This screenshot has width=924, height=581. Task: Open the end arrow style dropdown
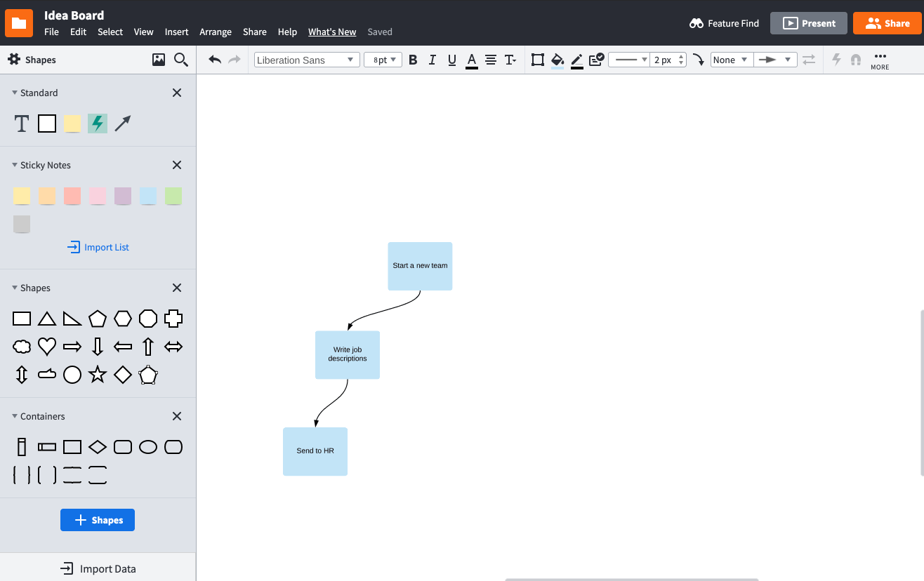point(775,60)
